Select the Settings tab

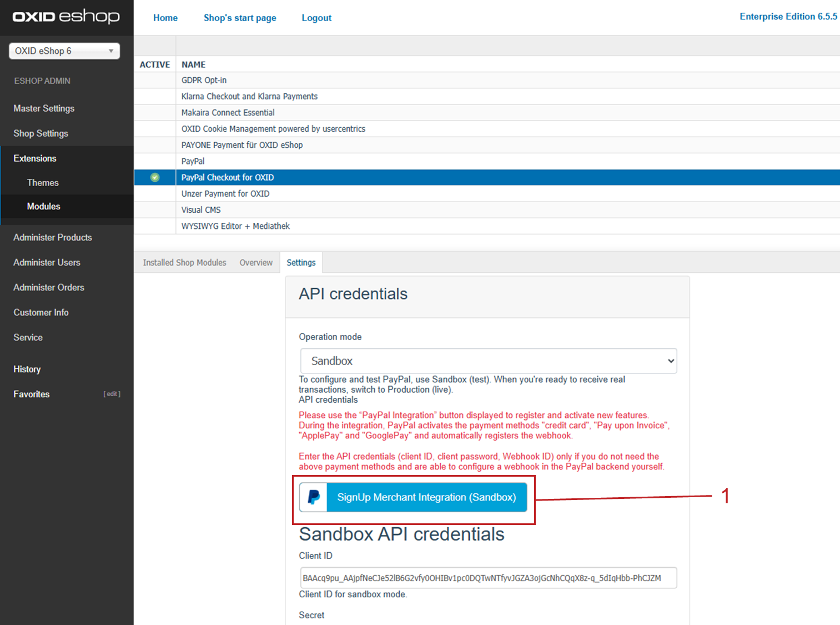click(301, 263)
